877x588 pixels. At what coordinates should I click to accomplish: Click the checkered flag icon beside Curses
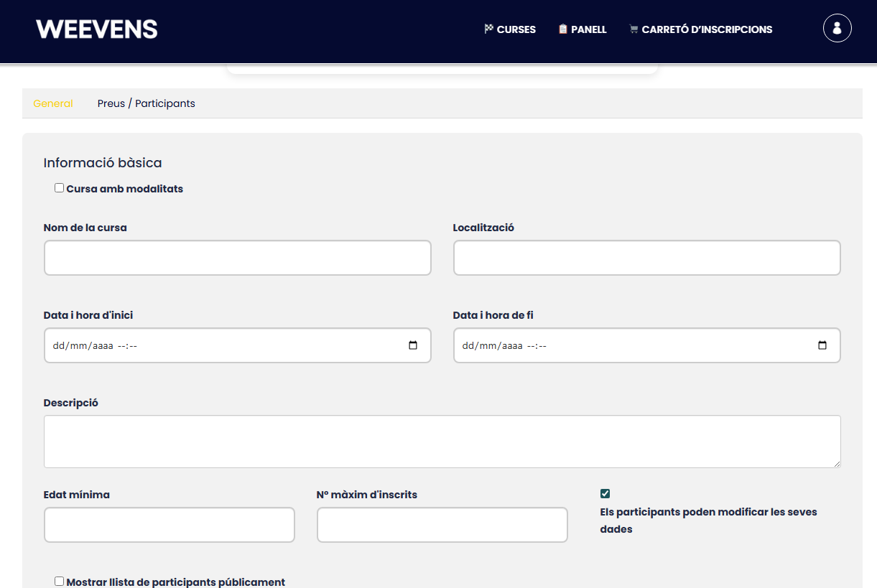click(x=489, y=29)
